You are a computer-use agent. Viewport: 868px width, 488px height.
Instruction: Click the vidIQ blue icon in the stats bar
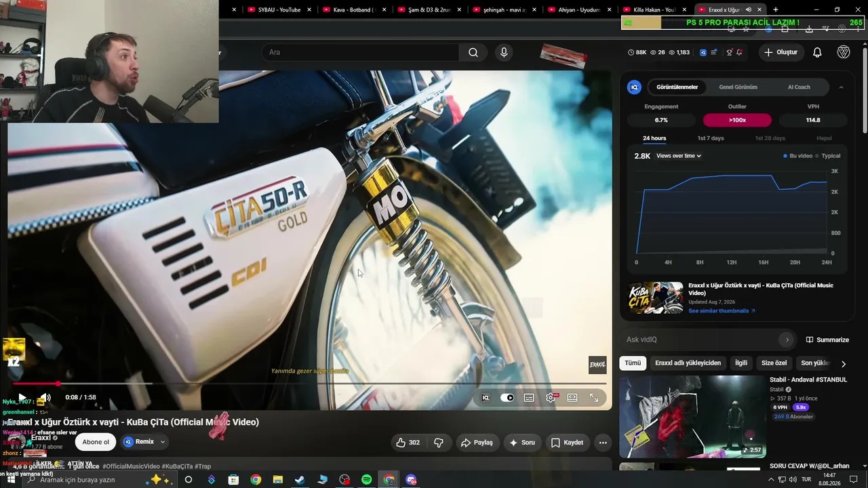click(703, 52)
